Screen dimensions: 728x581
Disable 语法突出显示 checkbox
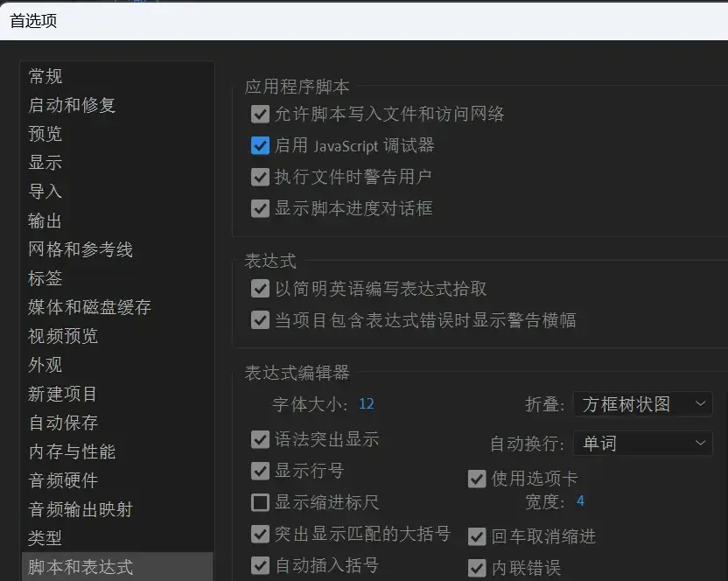tap(260, 439)
